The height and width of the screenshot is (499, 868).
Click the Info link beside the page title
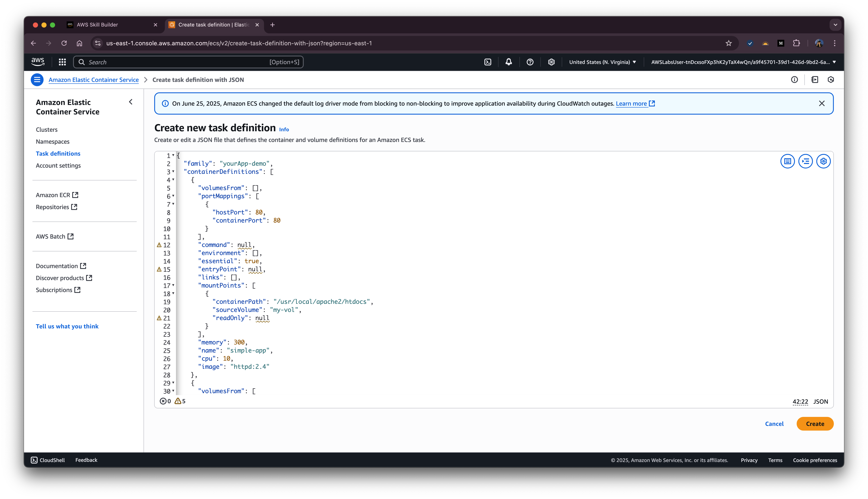284,129
